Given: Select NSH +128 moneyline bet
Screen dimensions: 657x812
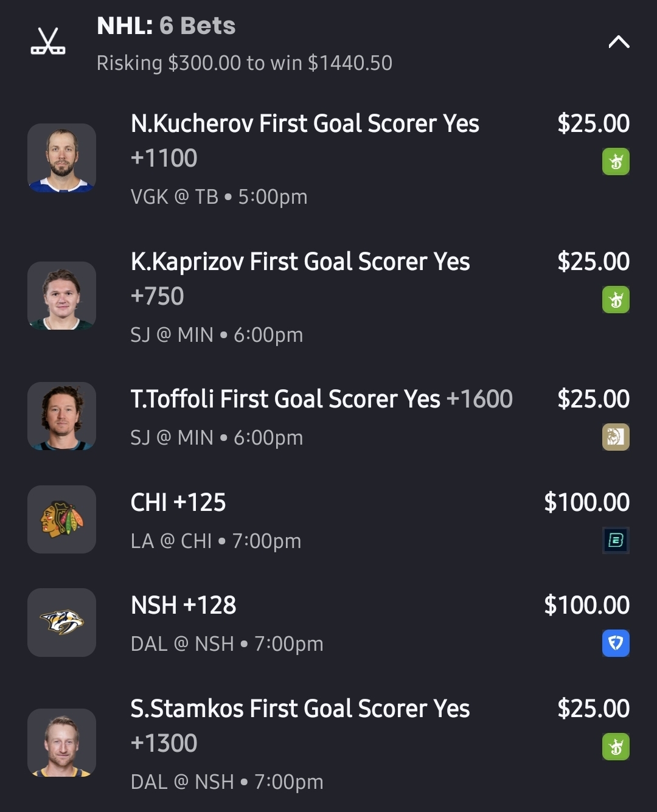Looking at the screenshot, I should coord(183,606).
